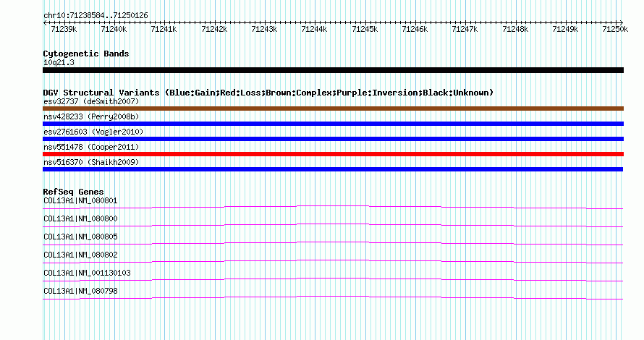Click the 71245k ruler tick label
Viewport: 644px width, 340px height.
pyautogui.click(x=365, y=29)
